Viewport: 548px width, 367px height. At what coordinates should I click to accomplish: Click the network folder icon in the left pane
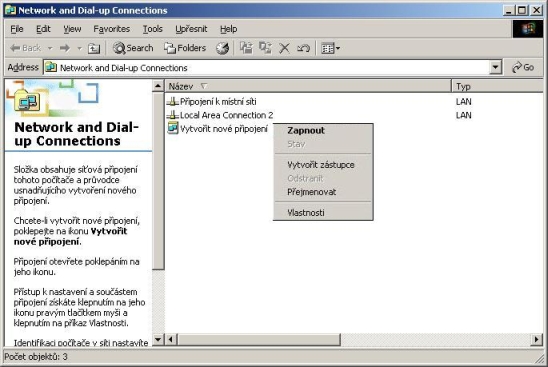pos(27,101)
